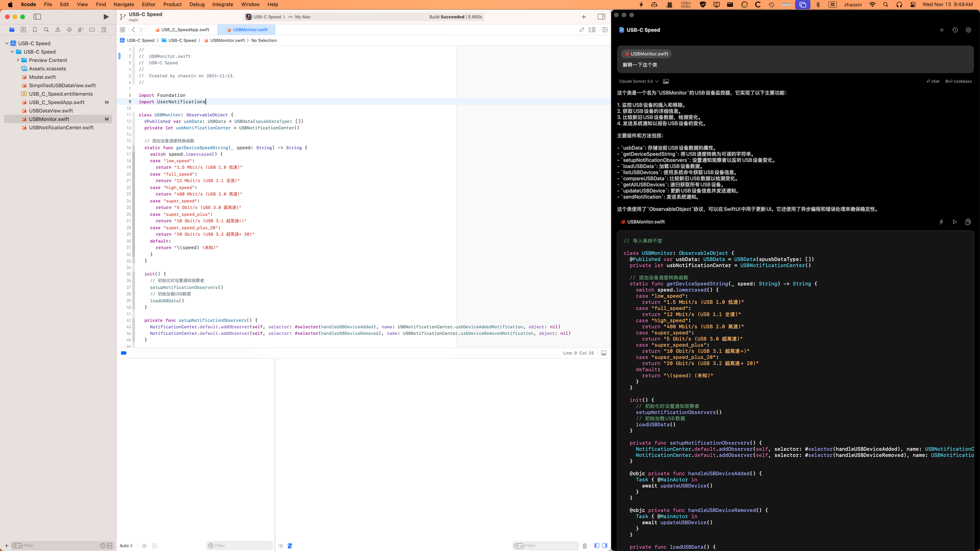
Task: Toggle source-control status filter in navigator
Action: tap(109, 546)
